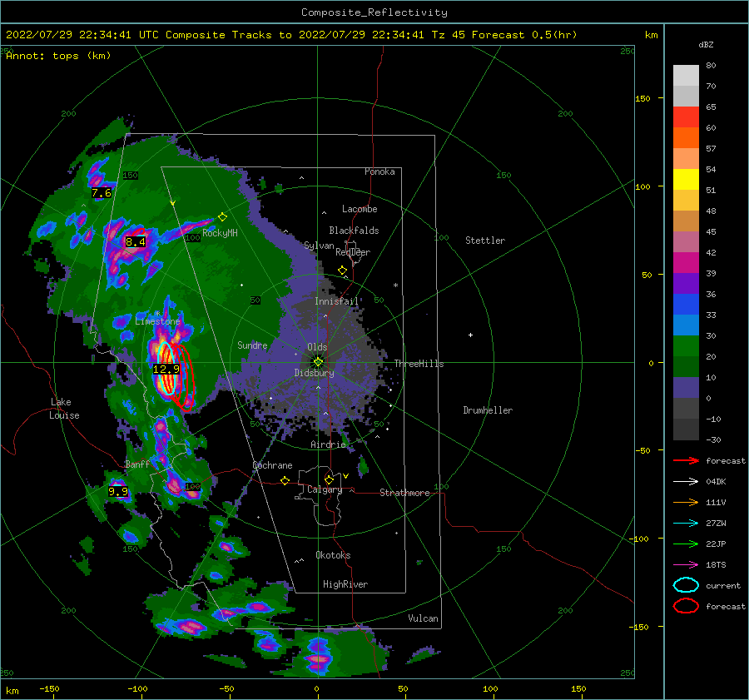
Task: Click the red 65 dBZ color swatch
Action: point(686,117)
